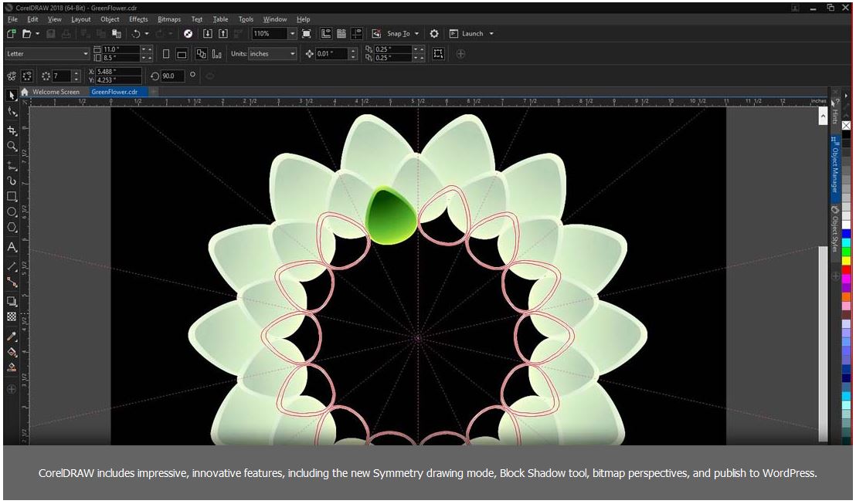Viewport: 856px width, 504px height.
Task: Activate the Zoom magnifier tool
Action: (x=12, y=146)
